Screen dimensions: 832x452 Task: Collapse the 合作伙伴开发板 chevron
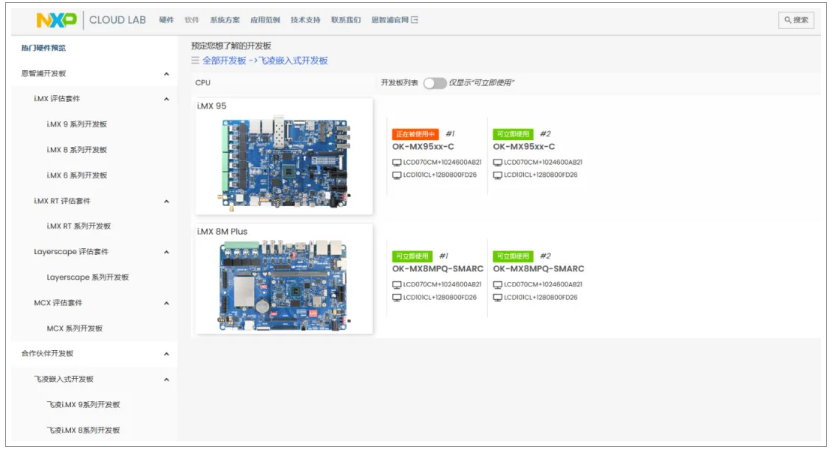[167, 354]
